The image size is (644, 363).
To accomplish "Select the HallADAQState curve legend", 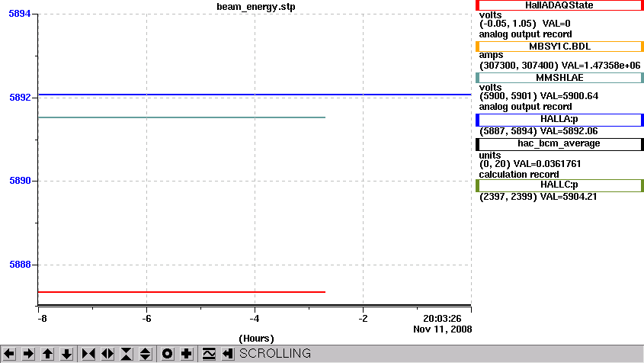I will pyautogui.click(x=559, y=5).
